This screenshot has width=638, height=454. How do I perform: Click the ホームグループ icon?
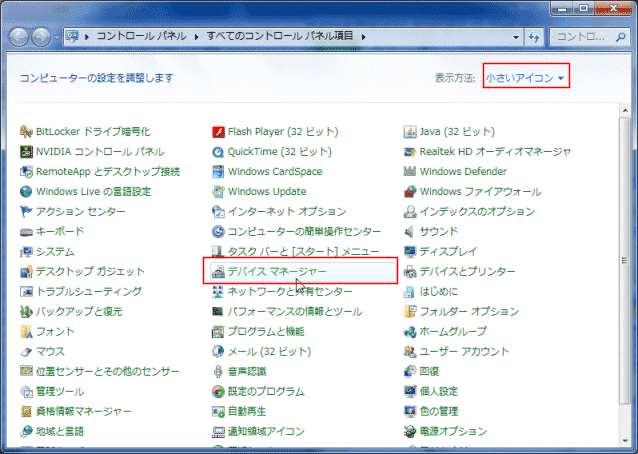pos(410,332)
